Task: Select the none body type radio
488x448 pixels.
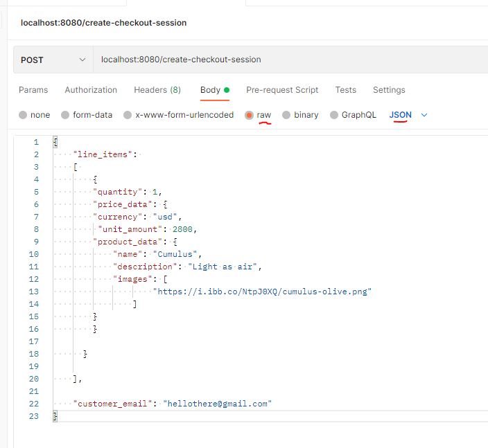Action: tap(23, 115)
